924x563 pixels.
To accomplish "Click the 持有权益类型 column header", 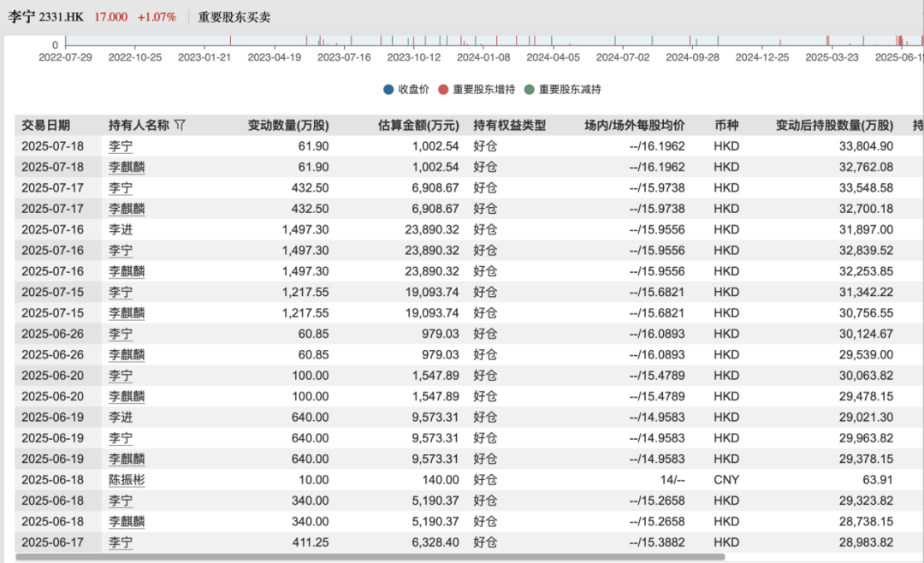I will [510, 125].
